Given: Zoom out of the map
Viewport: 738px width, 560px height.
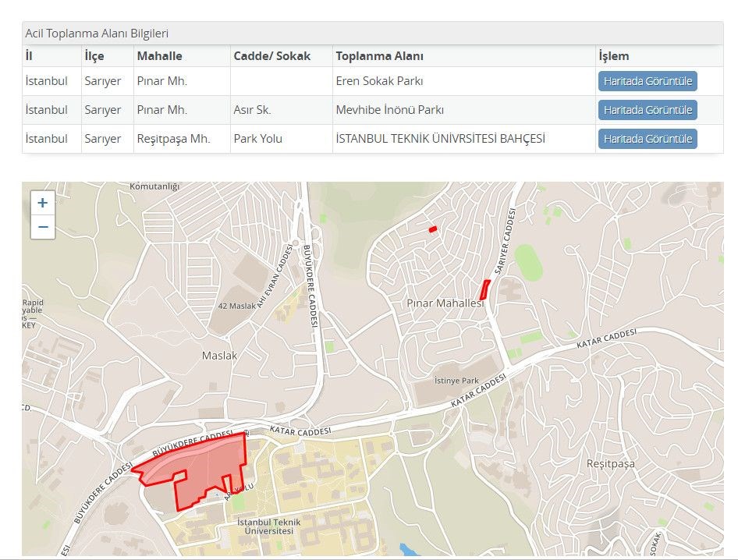Looking at the screenshot, I should click(x=43, y=227).
